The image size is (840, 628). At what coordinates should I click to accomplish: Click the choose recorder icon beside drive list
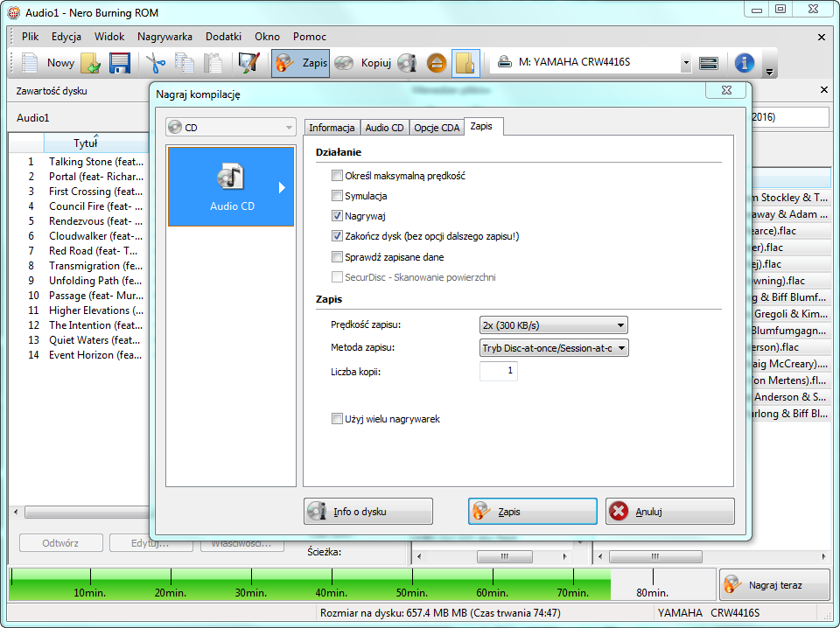pos(709,63)
